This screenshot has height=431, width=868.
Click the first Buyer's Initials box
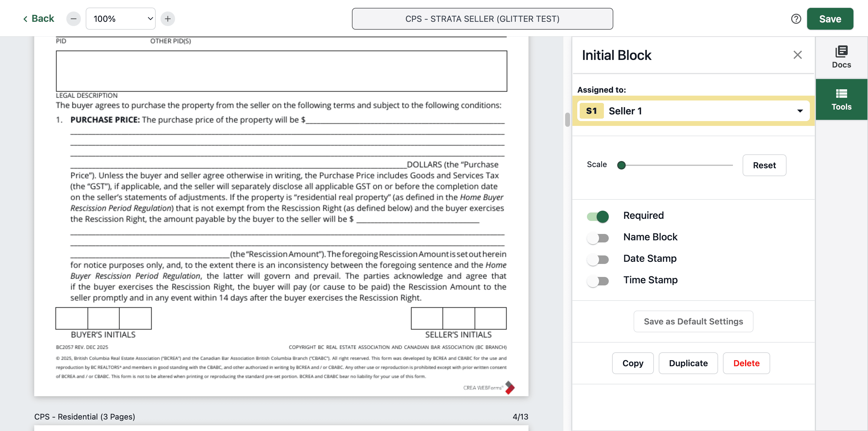click(72, 318)
